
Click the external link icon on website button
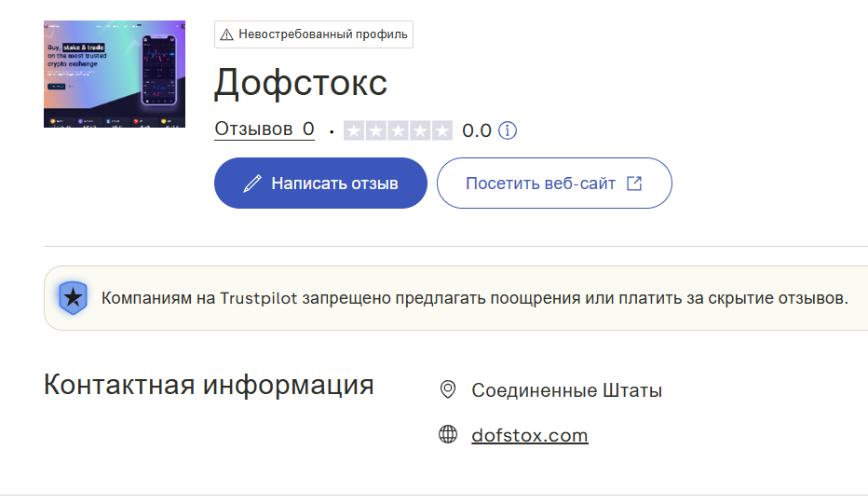click(634, 184)
